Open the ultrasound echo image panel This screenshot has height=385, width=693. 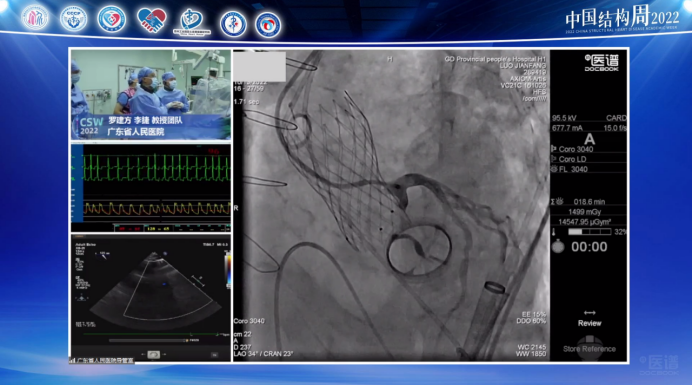[x=151, y=298]
